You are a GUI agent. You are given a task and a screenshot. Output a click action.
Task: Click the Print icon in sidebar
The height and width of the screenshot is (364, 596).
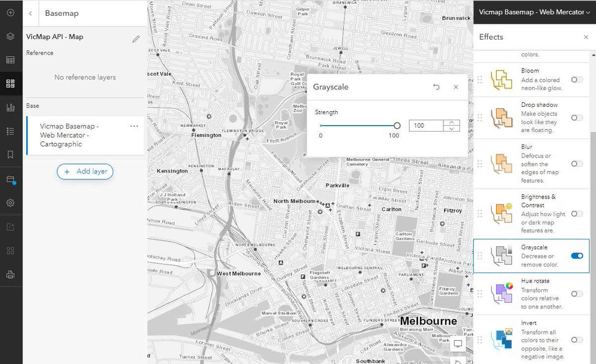(x=10, y=274)
